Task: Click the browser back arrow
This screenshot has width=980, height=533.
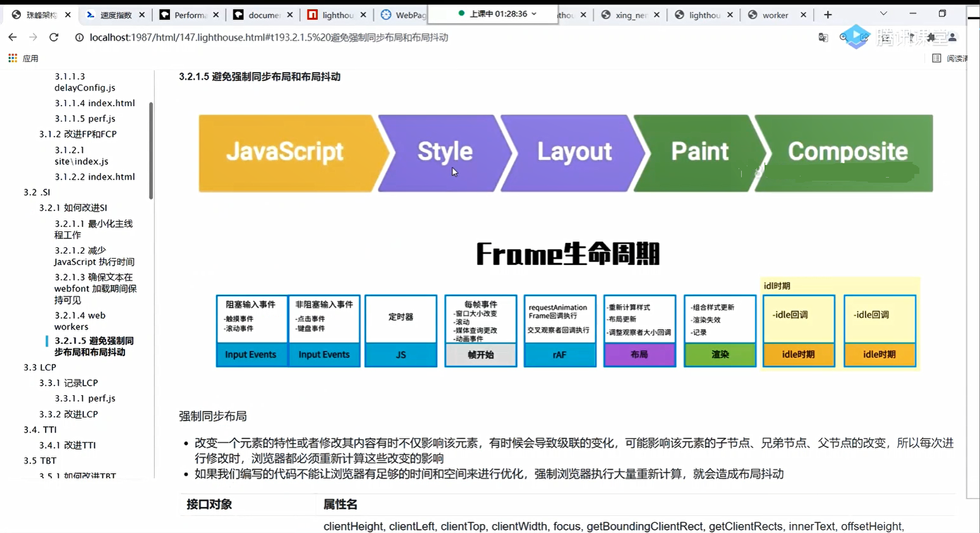Action: [13, 37]
